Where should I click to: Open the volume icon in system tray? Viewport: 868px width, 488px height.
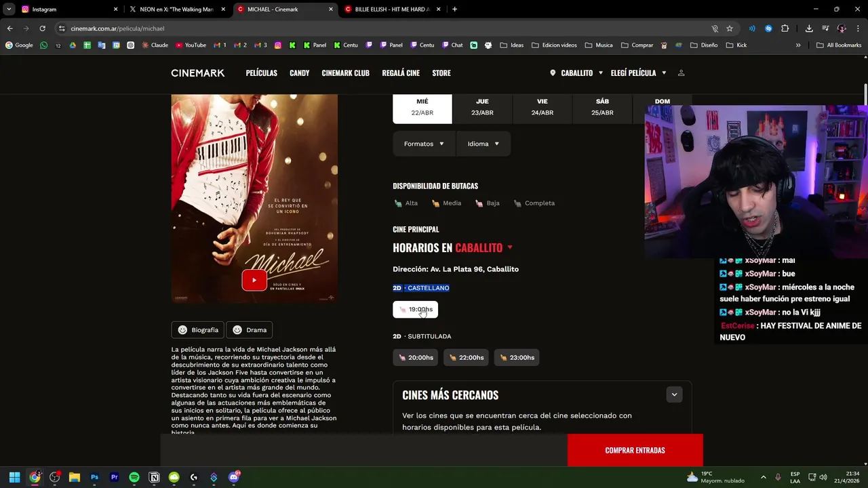(x=823, y=477)
